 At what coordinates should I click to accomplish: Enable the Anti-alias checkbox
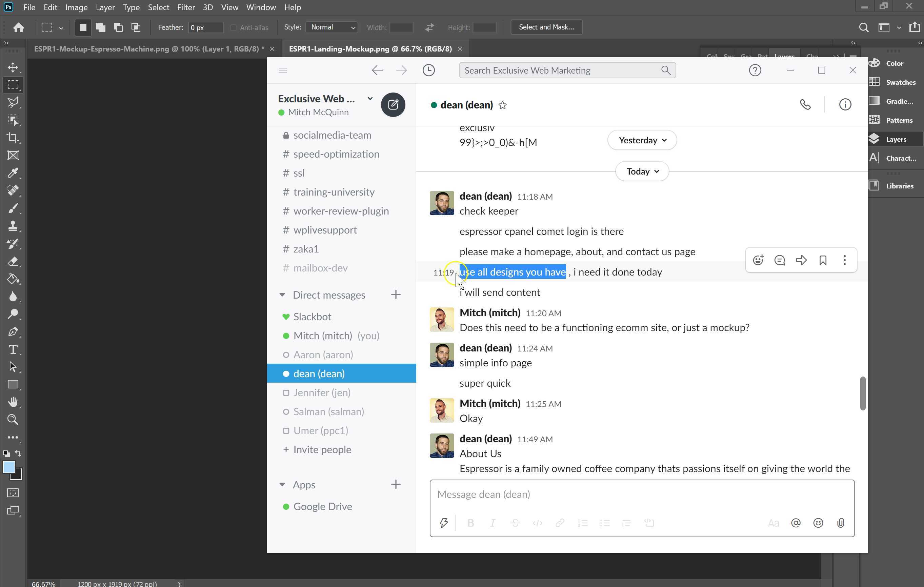(x=233, y=28)
